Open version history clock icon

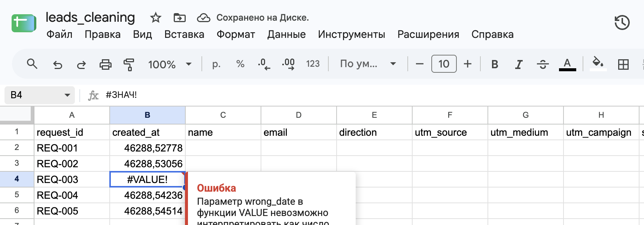click(622, 22)
